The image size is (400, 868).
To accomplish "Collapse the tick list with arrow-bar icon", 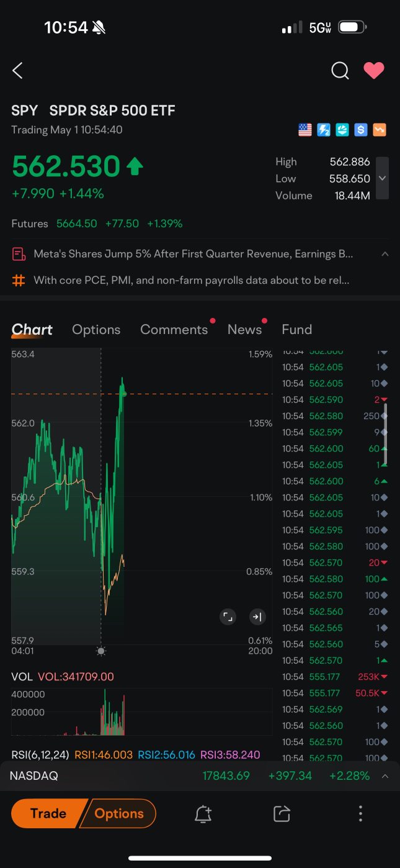I will (x=257, y=617).
